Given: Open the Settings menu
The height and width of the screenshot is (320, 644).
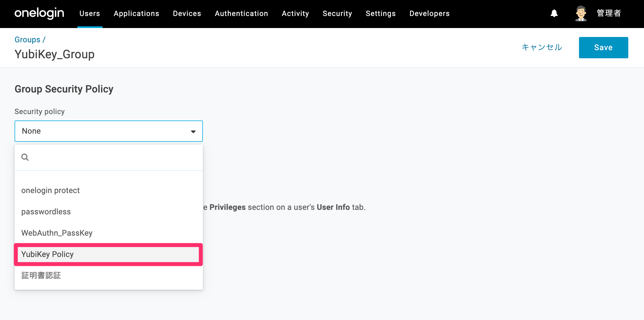Looking at the screenshot, I should (381, 13).
